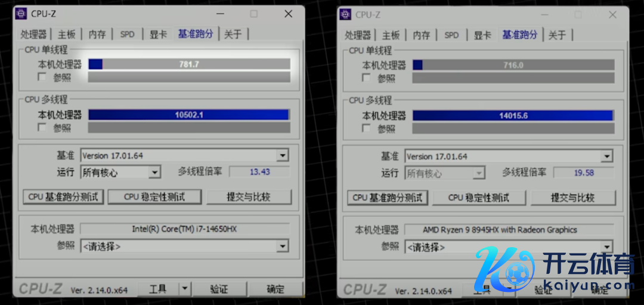This screenshot has width=644, height=305.
Task: Start CPU 基准跑分测试 in the left window
Action: (64, 196)
